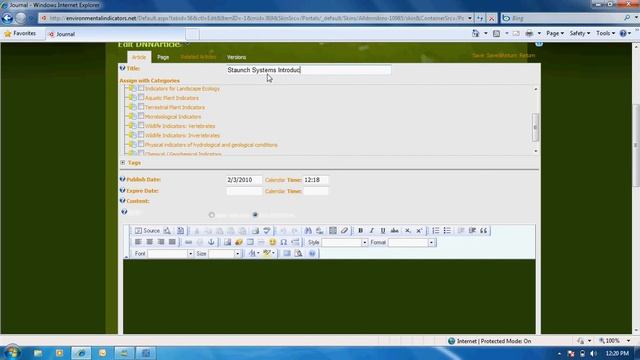Click the Return link at top right
Screen dimensions: 640x360
coord(527,55)
